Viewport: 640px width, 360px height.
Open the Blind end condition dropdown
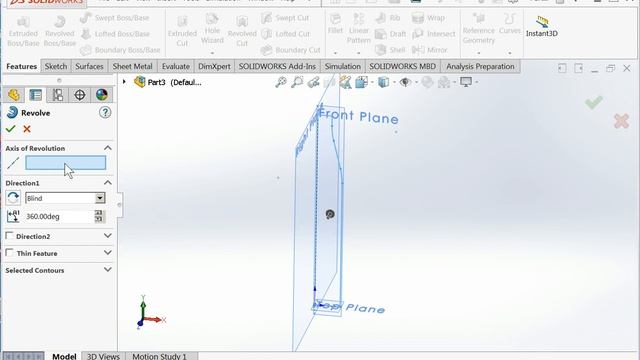pos(100,198)
